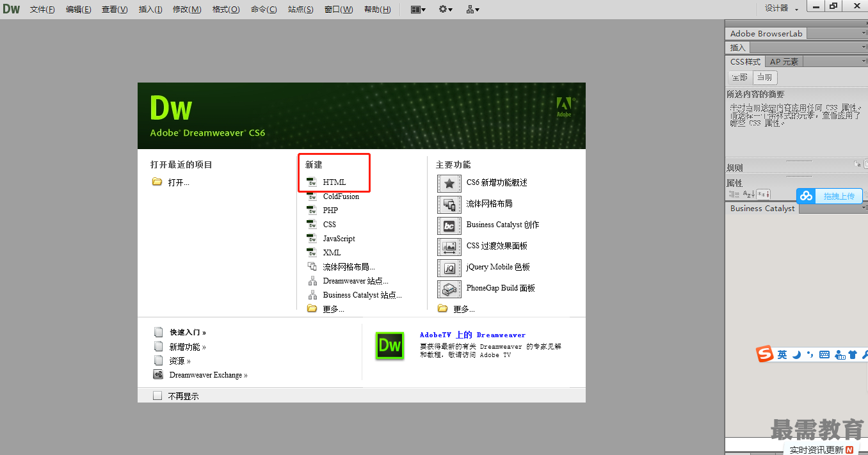868x455 pixels.
Task: Toggle the 英 language mode in the IME bar
Action: tap(782, 355)
